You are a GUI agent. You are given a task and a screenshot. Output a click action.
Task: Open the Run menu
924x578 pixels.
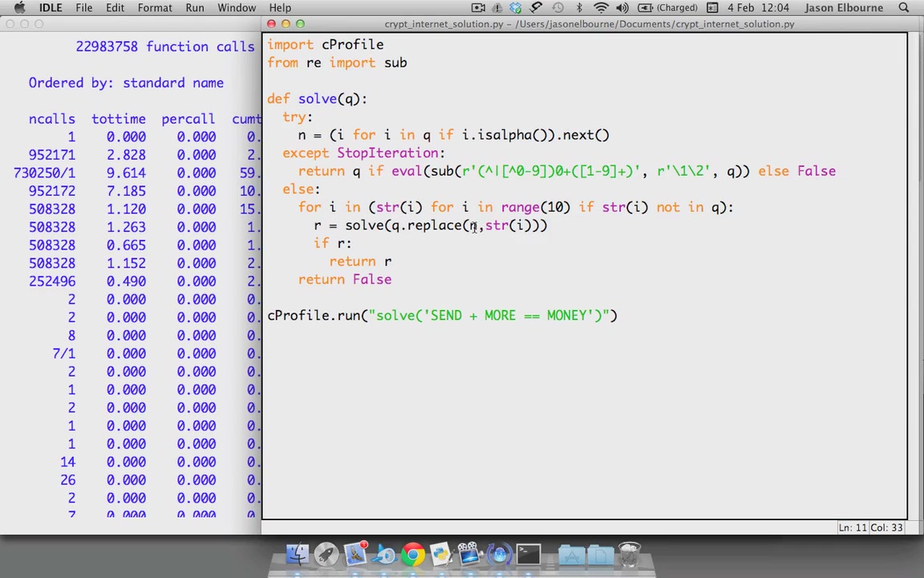point(195,8)
